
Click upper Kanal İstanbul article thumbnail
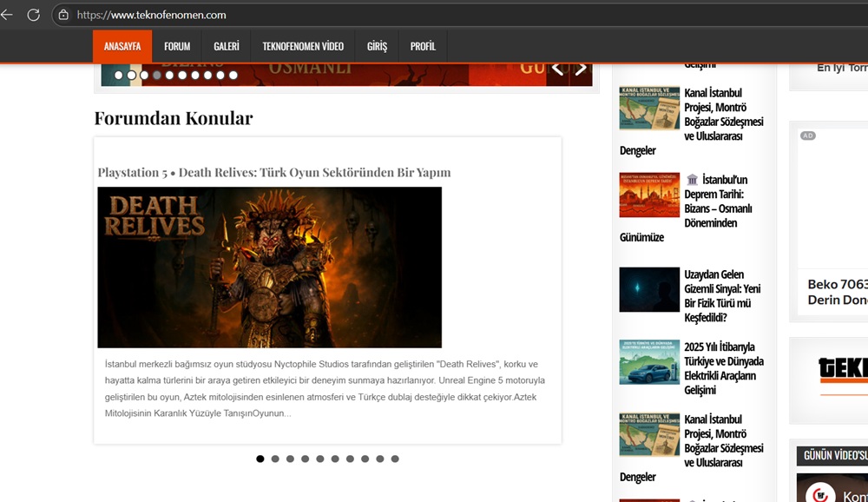(x=649, y=108)
